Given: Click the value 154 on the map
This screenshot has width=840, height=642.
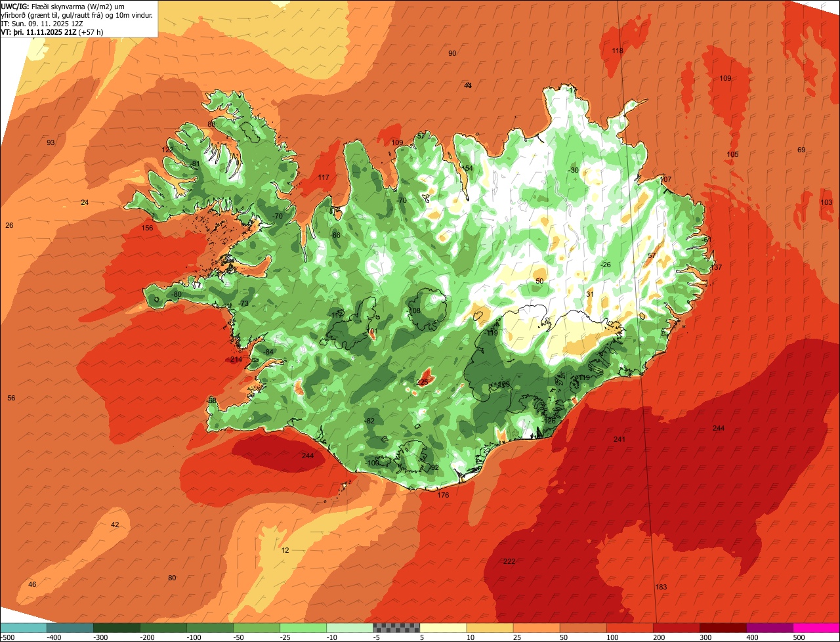Looking at the screenshot, I should click(x=467, y=169).
